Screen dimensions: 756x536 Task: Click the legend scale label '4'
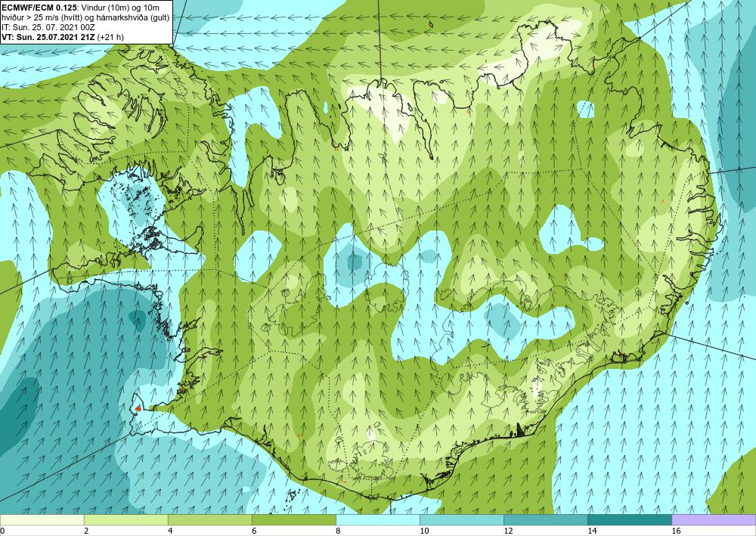[x=170, y=531]
